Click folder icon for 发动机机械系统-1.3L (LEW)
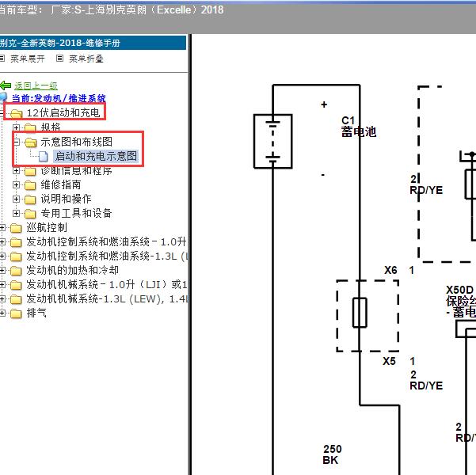 coord(16,299)
